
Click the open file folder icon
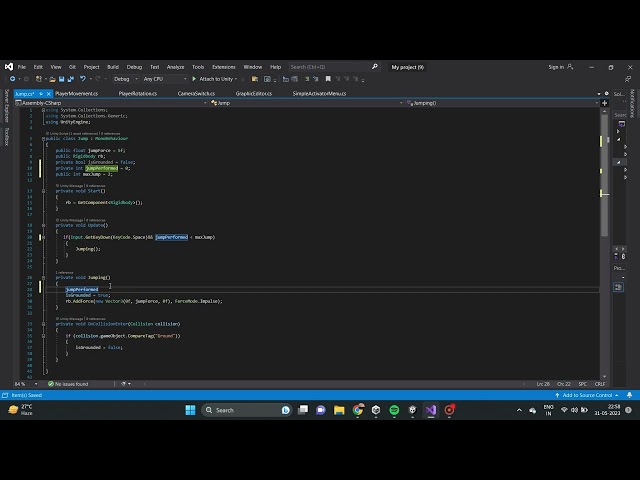pyautogui.click(x=52, y=79)
